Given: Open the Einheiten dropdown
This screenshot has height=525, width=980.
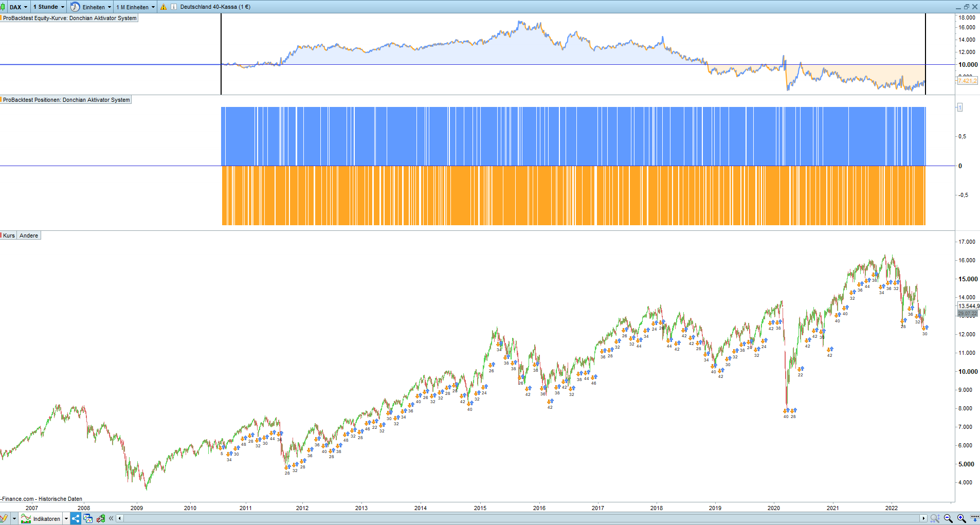Looking at the screenshot, I should tap(97, 7).
